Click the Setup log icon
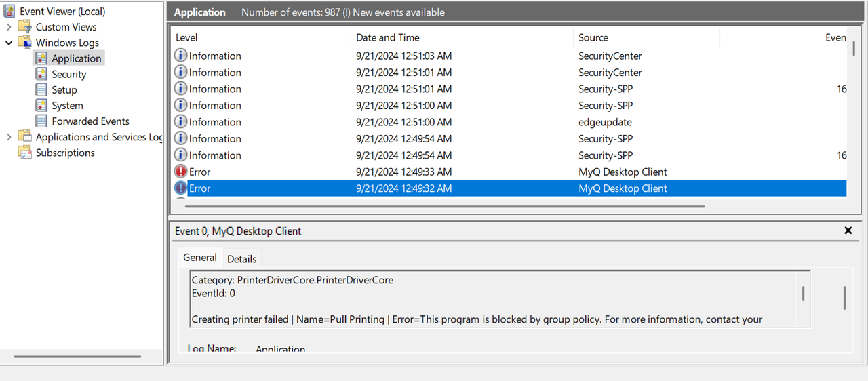Image resolution: width=868 pixels, height=381 pixels. click(41, 89)
